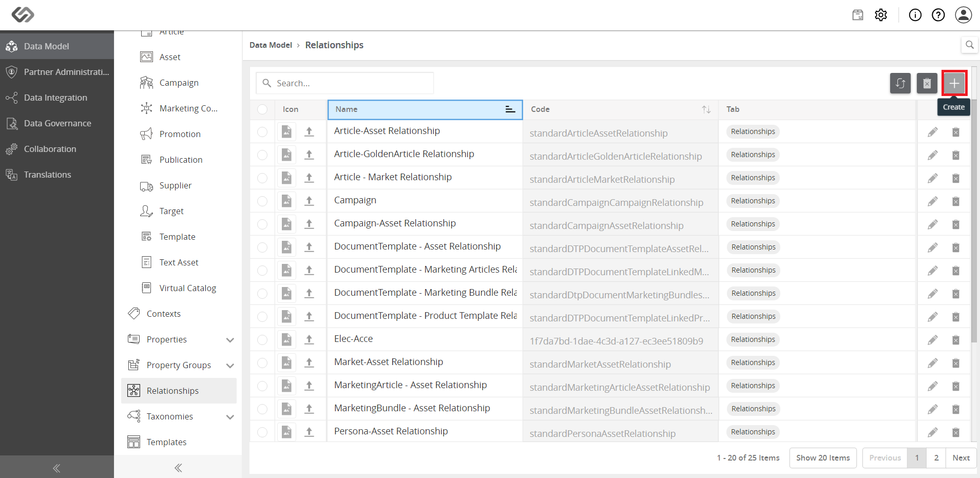Edit the Campaign relationship row
Image resolution: width=980 pixels, height=478 pixels.
[933, 201]
